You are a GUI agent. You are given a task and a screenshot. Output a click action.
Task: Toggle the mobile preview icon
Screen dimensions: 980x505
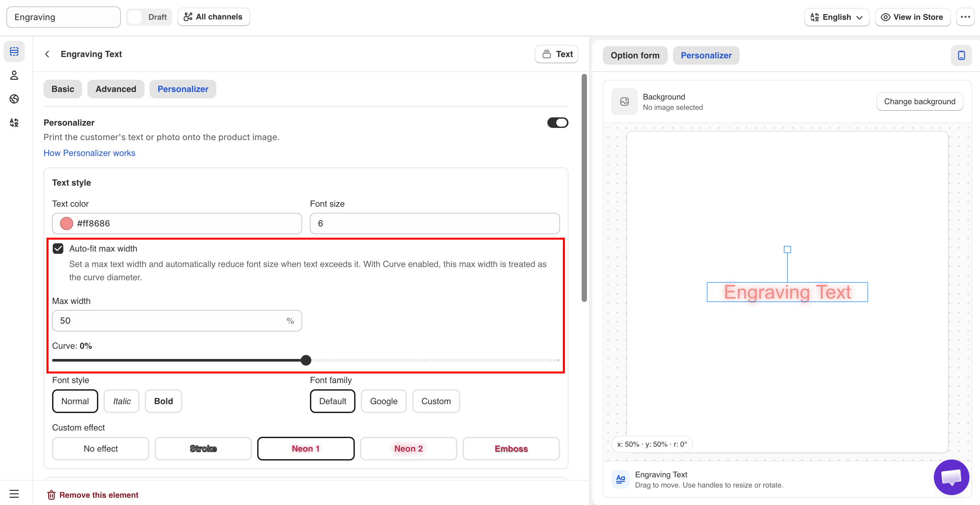[961, 55]
